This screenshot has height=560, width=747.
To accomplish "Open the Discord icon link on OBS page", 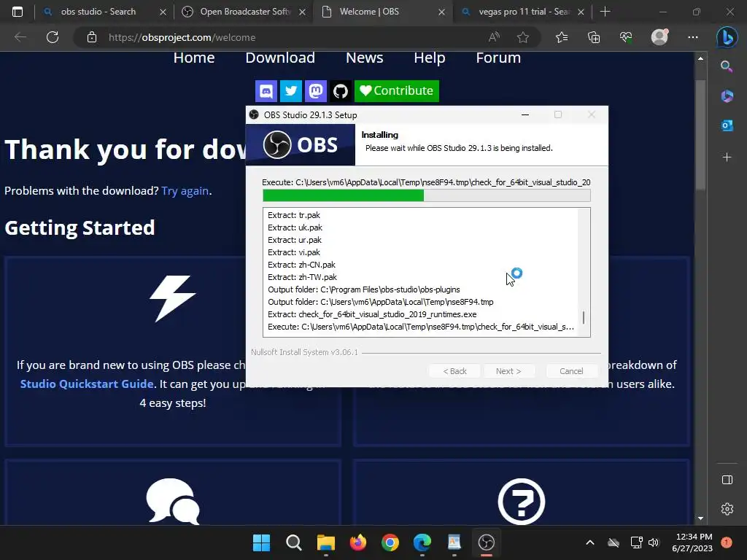I will [x=266, y=90].
